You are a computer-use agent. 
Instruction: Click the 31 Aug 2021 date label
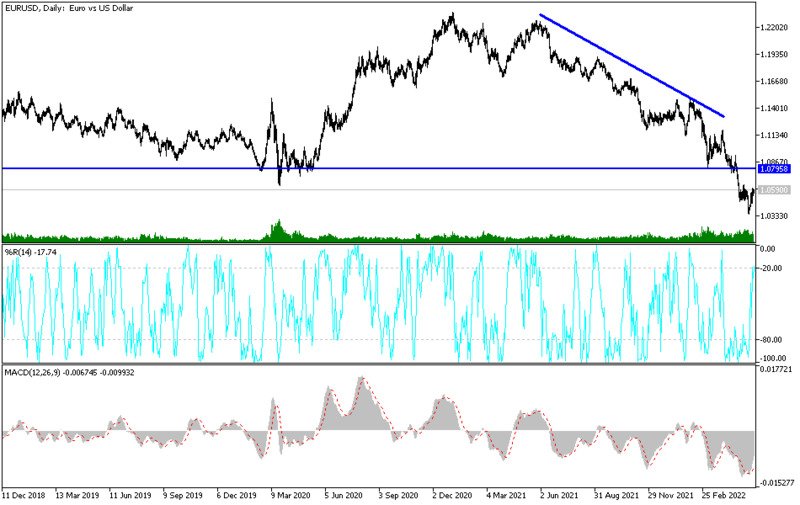pyautogui.click(x=616, y=495)
